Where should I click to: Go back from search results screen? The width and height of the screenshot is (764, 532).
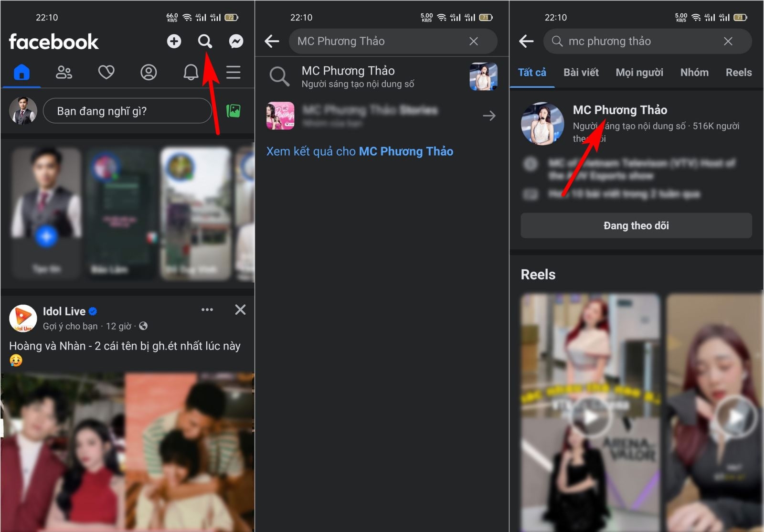[526, 42]
